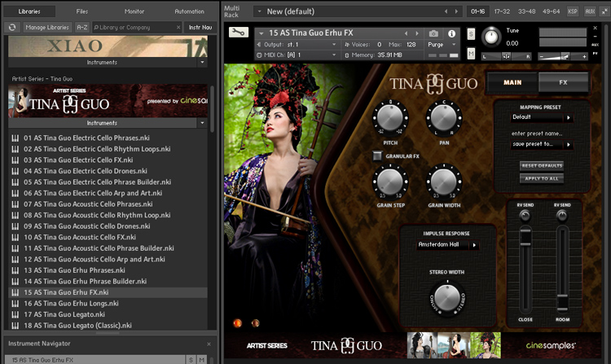Toggle the Instr Nav button
Viewport: 611px width, 364px height.
200,27
